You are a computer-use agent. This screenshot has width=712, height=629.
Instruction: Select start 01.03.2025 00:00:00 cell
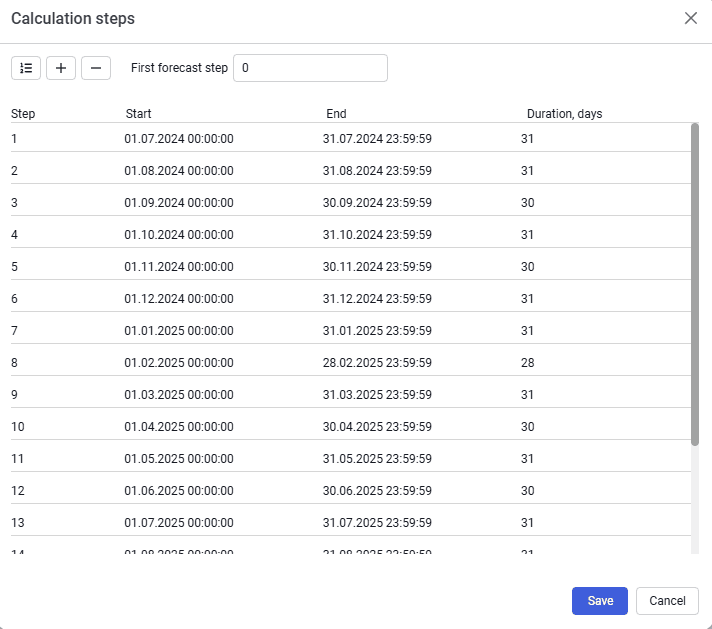[179, 395]
